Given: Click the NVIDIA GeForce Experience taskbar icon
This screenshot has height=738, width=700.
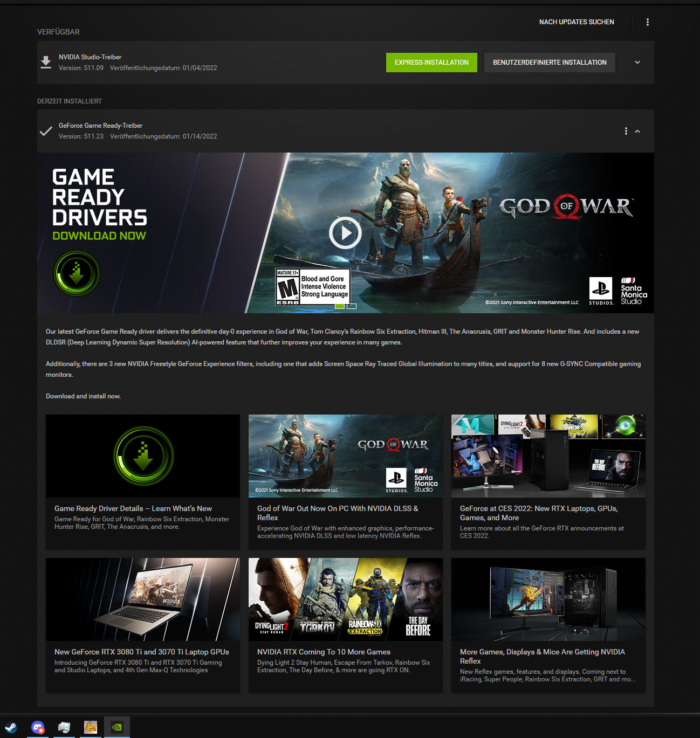Looking at the screenshot, I should click(x=116, y=727).
